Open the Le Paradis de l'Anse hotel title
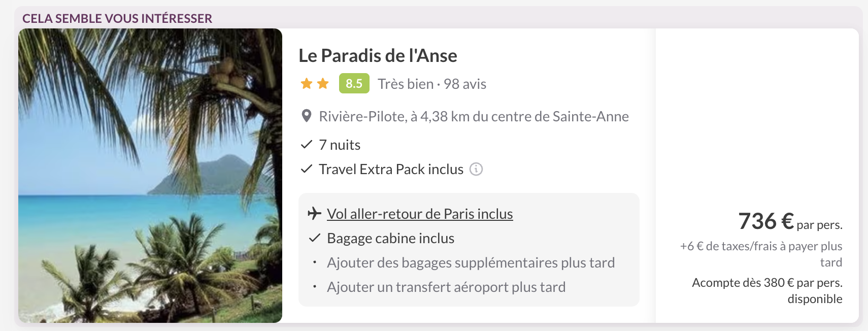The width and height of the screenshot is (868, 331). pos(378,55)
